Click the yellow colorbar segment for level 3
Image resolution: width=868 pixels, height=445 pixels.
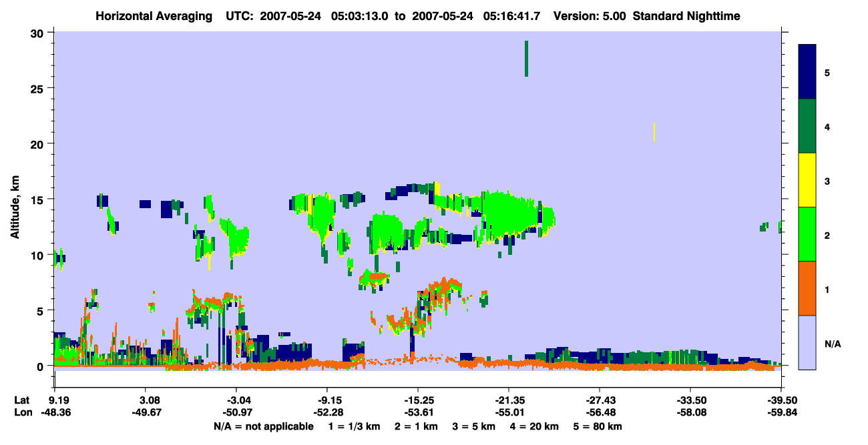click(807, 180)
